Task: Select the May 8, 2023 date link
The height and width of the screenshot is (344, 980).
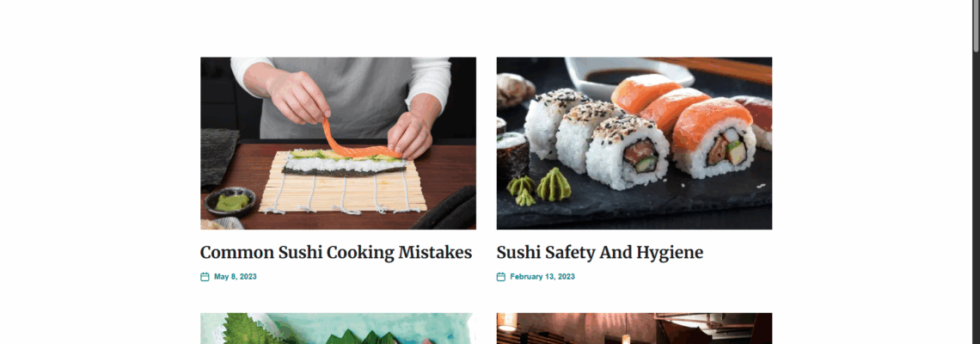Action: pos(235,276)
